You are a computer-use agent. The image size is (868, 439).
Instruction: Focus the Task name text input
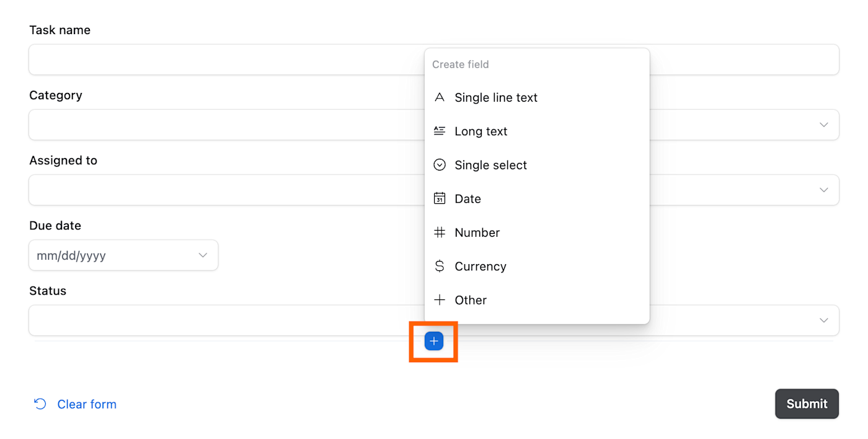223,60
